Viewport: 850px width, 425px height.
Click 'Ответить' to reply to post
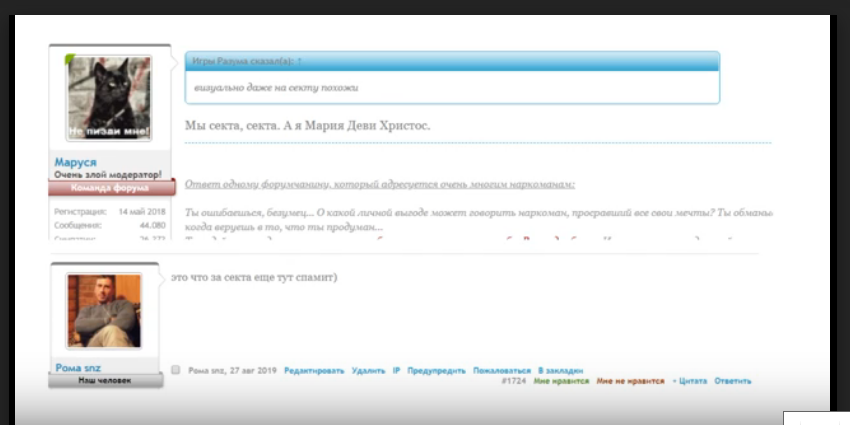pyautogui.click(x=733, y=381)
